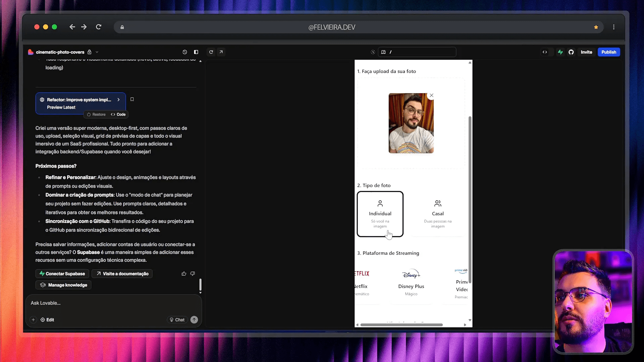The width and height of the screenshot is (644, 362).
Task: Click preview scroll-right arrow
Action: (x=465, y=325)
